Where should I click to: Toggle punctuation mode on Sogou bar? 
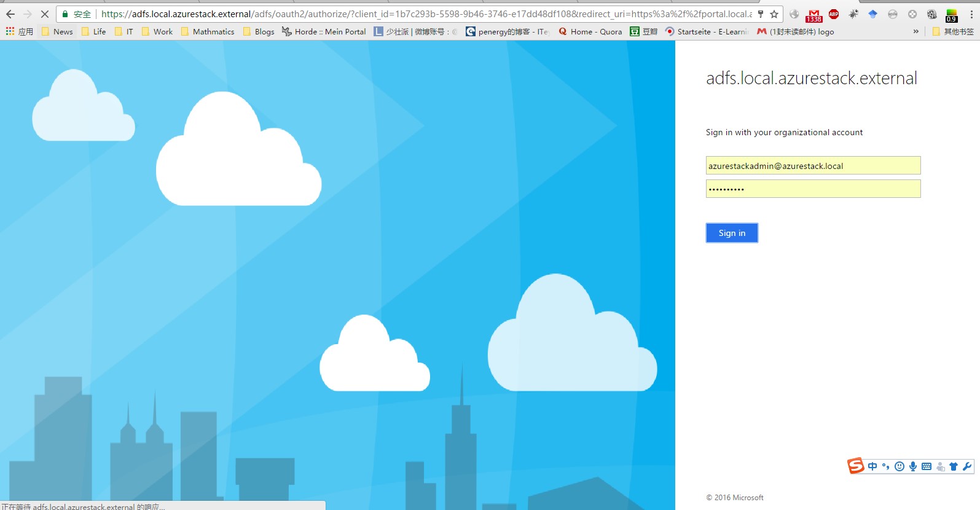pyautogui.click(x=885, y=466)
